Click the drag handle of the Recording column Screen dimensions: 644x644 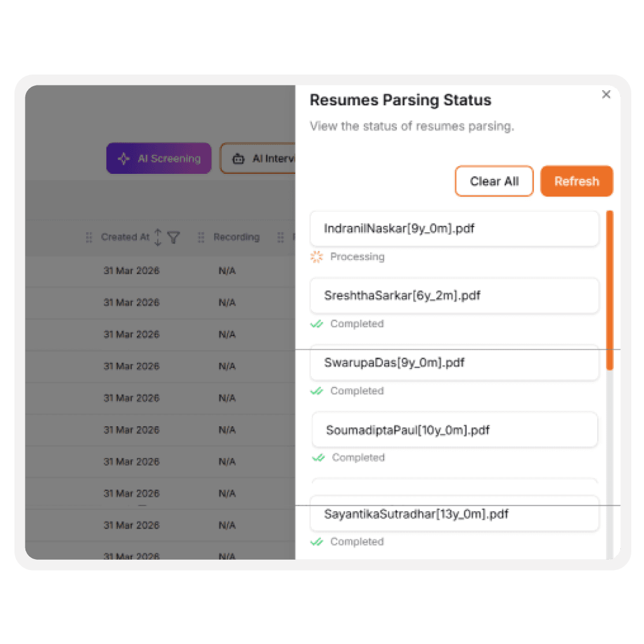(x=200, y=237)
